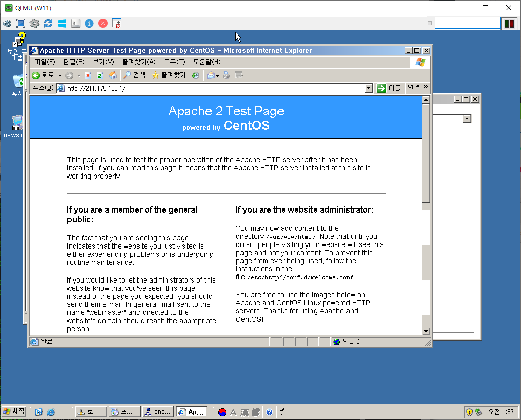Click QEMU blue refresh arrows icon
Viewport: 521px width, 420px height.
click(48, 23)
